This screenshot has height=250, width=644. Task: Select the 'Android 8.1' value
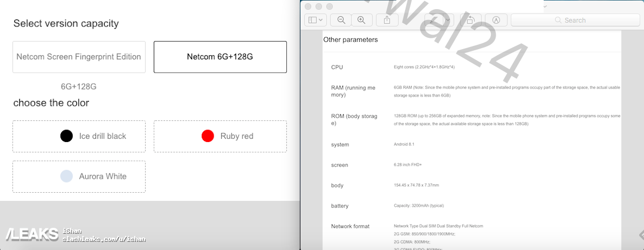[x=404, y=144]
